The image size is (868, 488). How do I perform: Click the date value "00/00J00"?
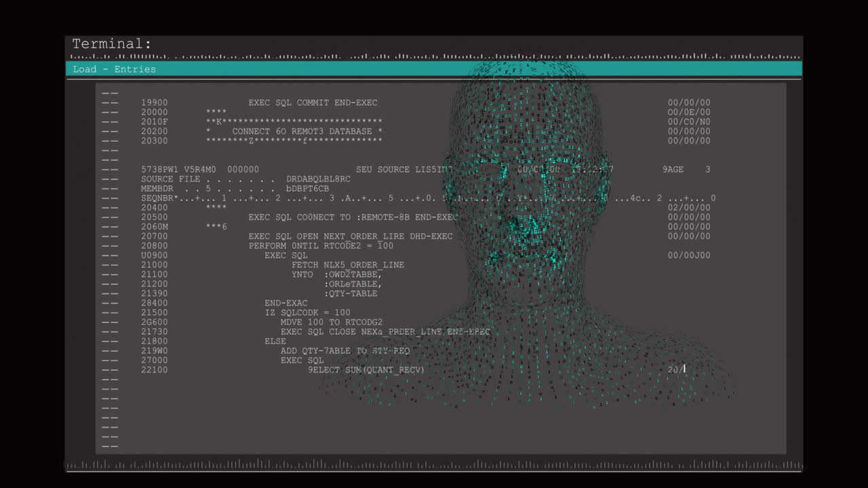pos(689,255)
